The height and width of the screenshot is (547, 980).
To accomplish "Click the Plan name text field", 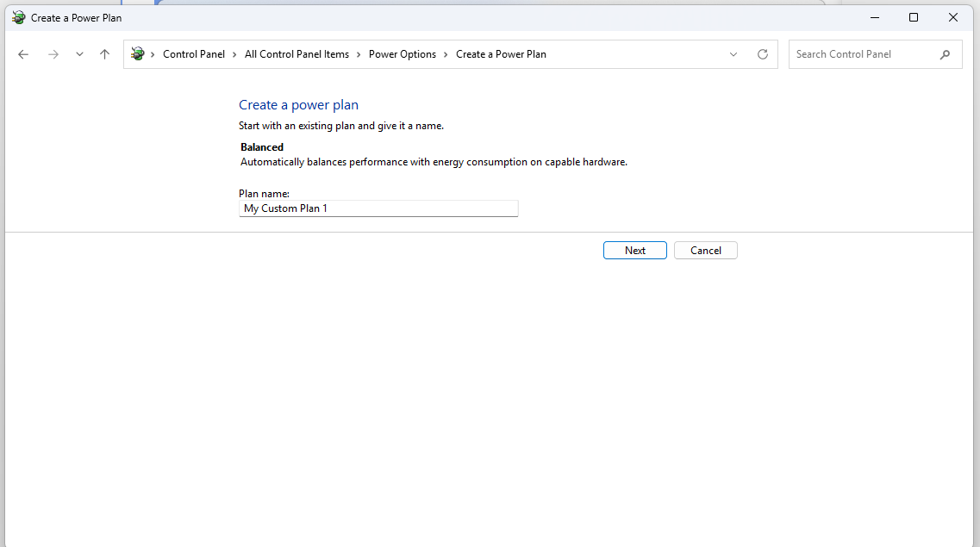I will (378, 208).
